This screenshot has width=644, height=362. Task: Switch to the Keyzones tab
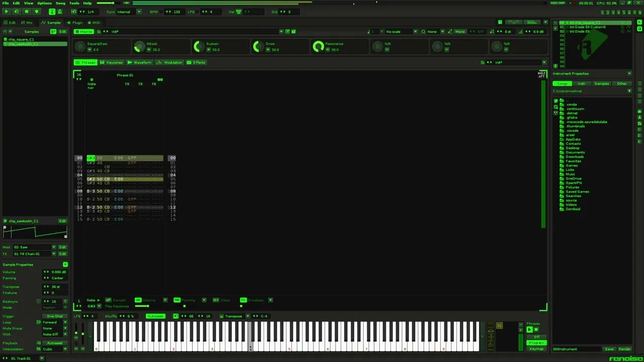111,62
